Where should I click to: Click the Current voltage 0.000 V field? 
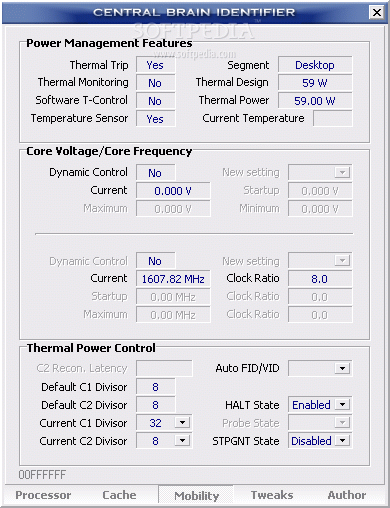point(173,191)
